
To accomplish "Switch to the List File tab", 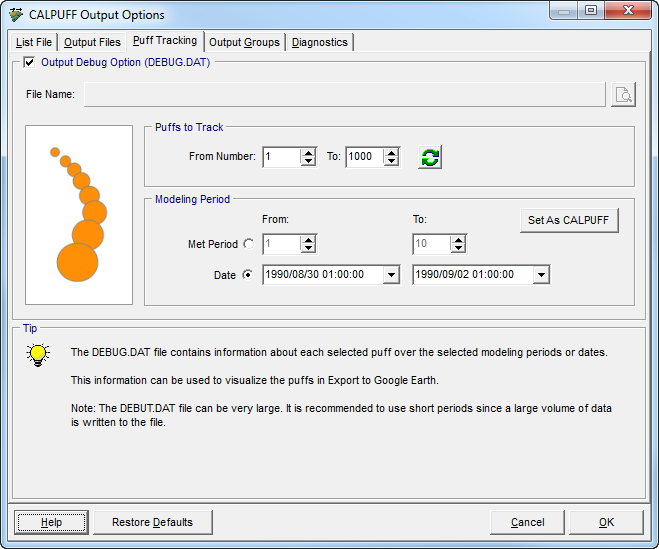I will (34, 42).
